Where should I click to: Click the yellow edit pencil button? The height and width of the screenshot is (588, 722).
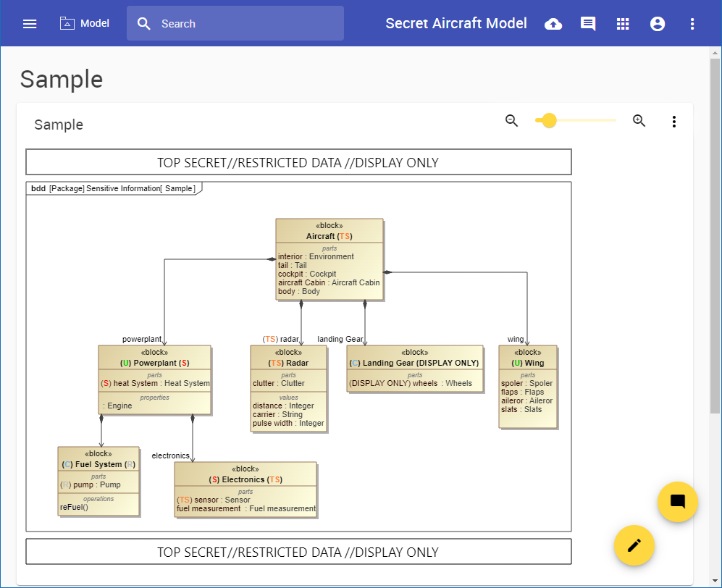pos(634,545)
